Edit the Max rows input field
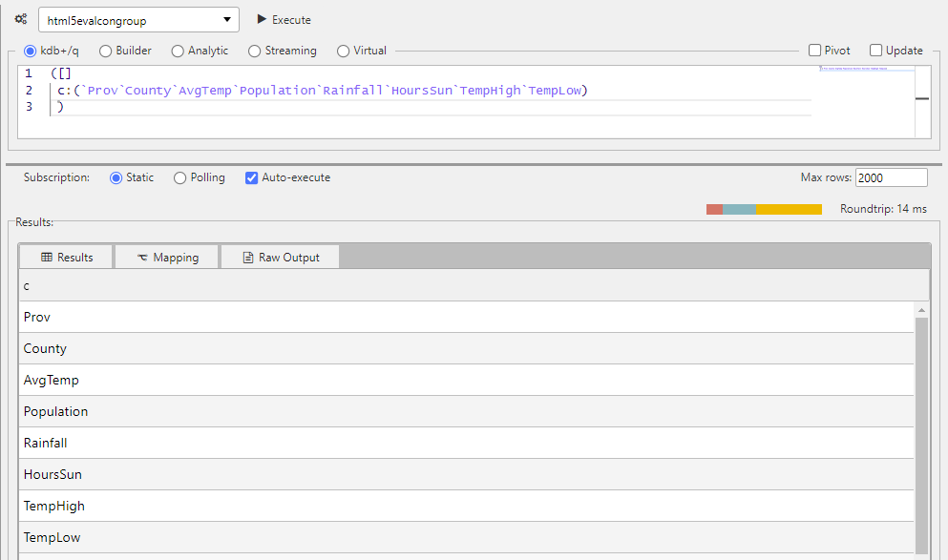948x560 pixels. 891,176
